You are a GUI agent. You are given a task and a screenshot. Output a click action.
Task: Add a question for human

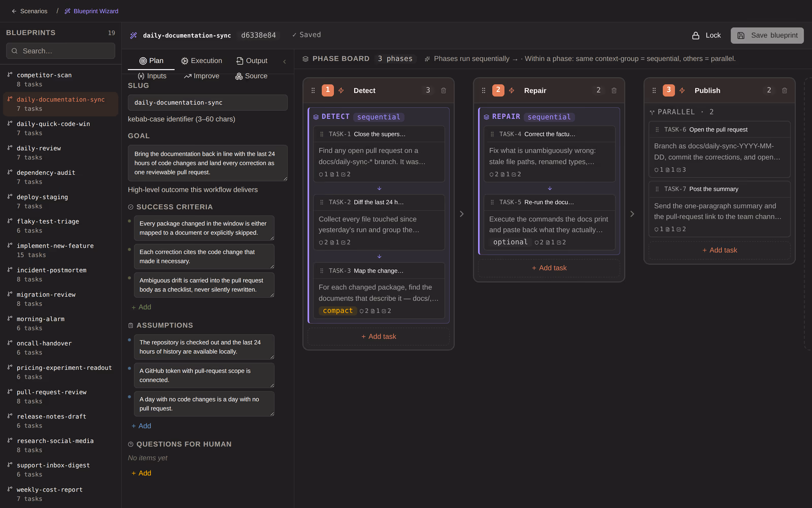(141, 473)
